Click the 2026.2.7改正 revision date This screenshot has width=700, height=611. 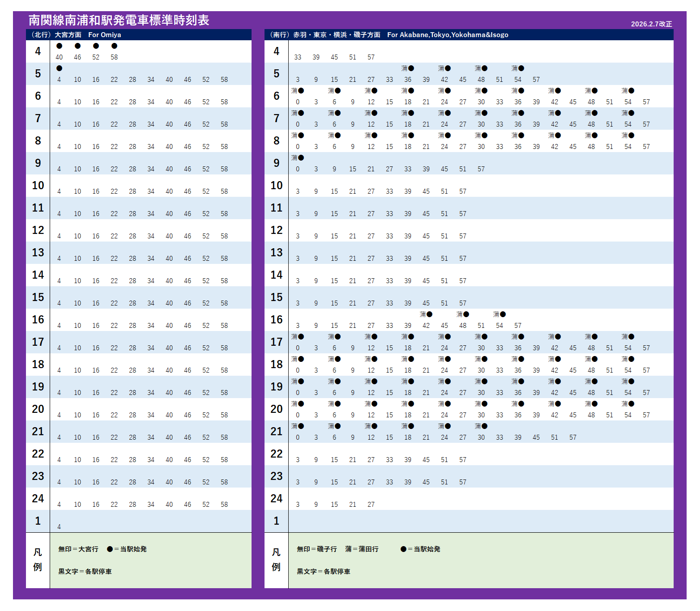(651, 24)
